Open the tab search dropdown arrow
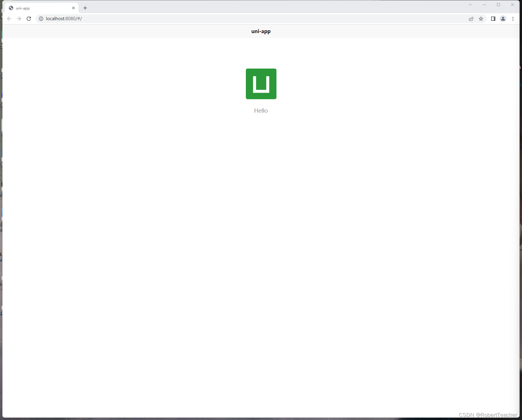 point(470,5)
